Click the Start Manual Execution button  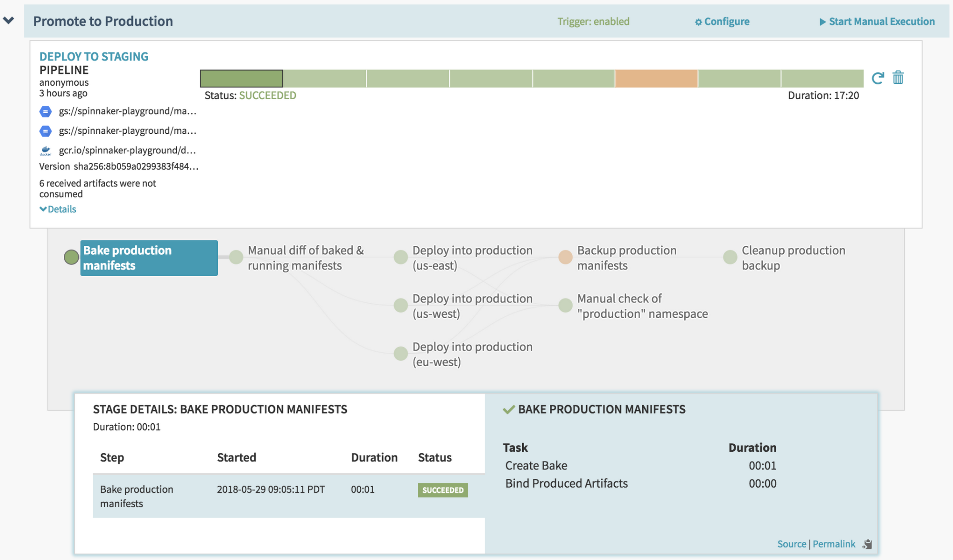tap(877, 20)
